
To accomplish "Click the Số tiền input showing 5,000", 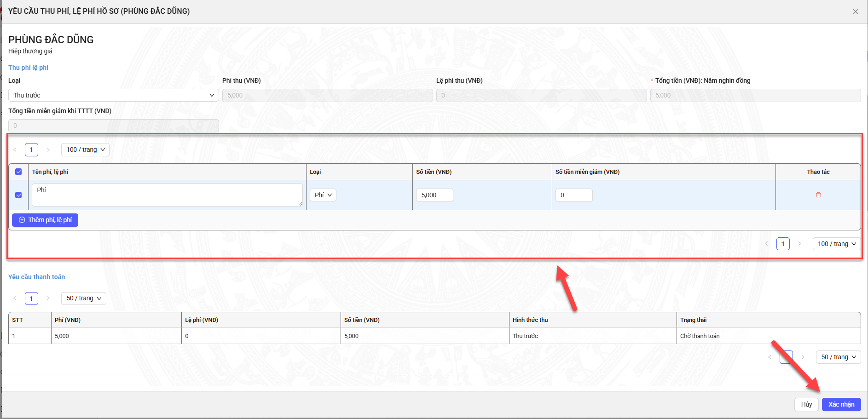I will coord(434,195).
